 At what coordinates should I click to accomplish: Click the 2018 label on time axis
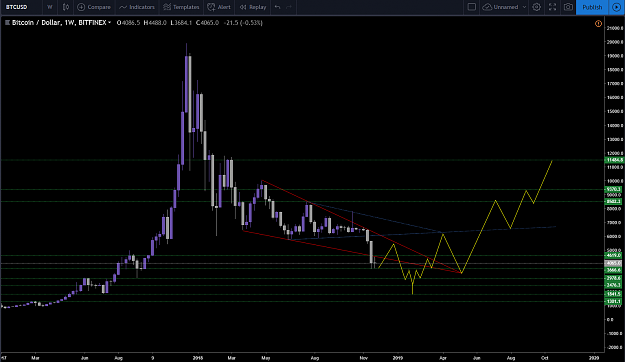coord(198,358)
